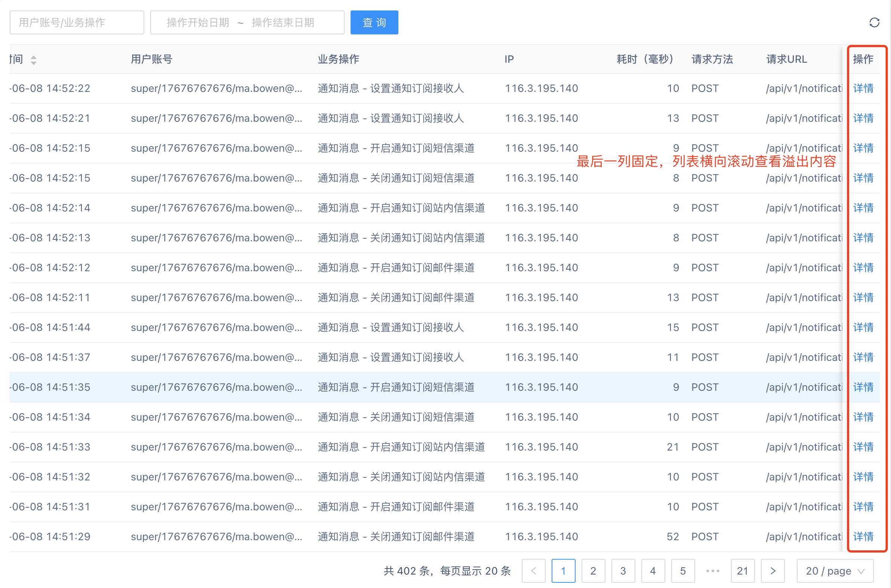Click 关闭通知订阅邮件渠道 in the 14:52:11 row
Viewport: 891px width, 588px height.
click(422, 297)
